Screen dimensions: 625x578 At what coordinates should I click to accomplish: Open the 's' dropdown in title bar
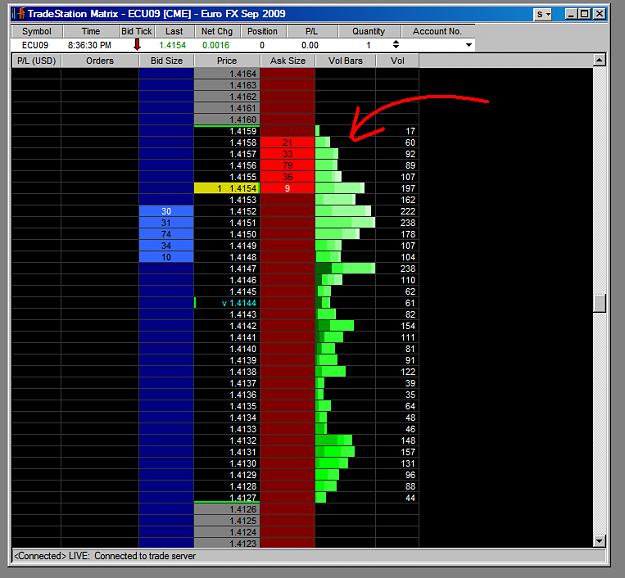(x=542, y=14)
